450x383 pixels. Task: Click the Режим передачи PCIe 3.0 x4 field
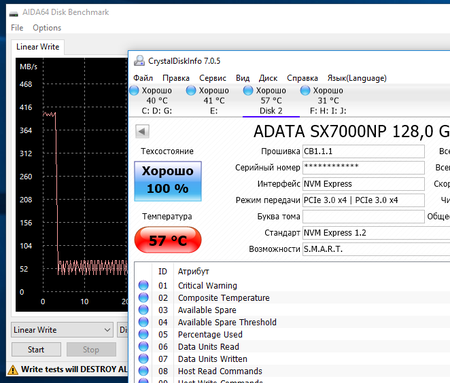tap(363, 200)
